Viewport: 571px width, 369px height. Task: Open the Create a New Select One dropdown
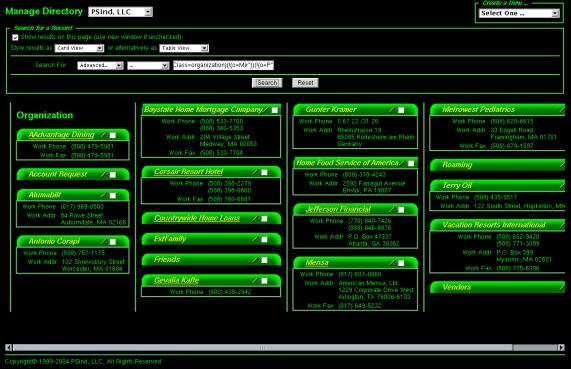point(519,13)
